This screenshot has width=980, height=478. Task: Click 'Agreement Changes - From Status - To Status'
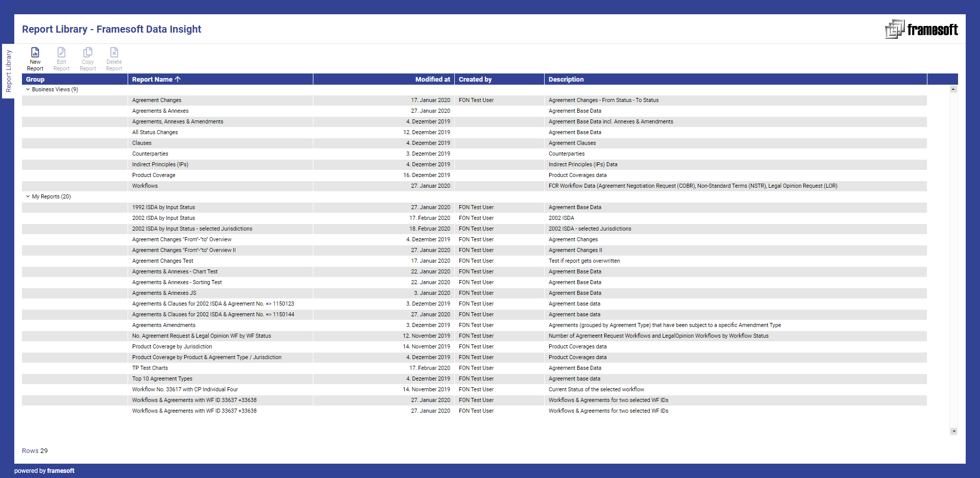click(x=604, y=100)
